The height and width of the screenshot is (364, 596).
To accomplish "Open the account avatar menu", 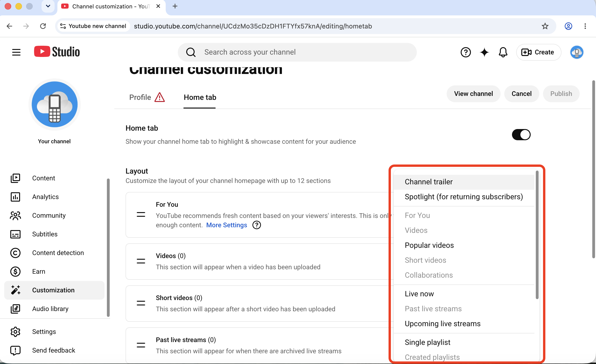I will 577,52.
